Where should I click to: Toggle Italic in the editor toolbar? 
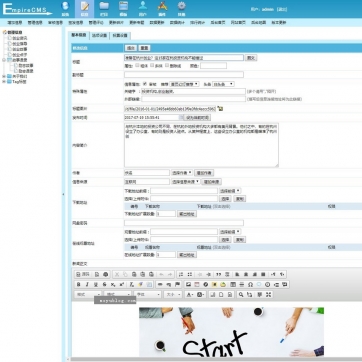(87, 284)
